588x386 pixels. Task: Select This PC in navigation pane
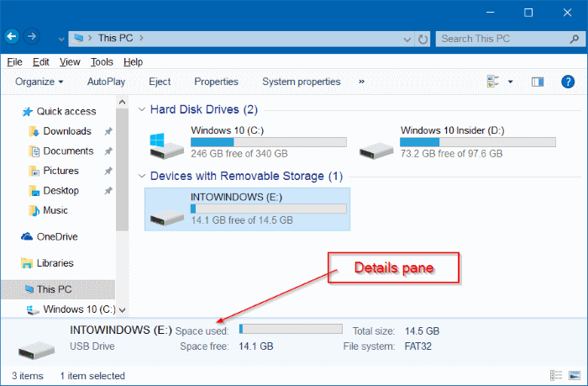pos(58,289)
